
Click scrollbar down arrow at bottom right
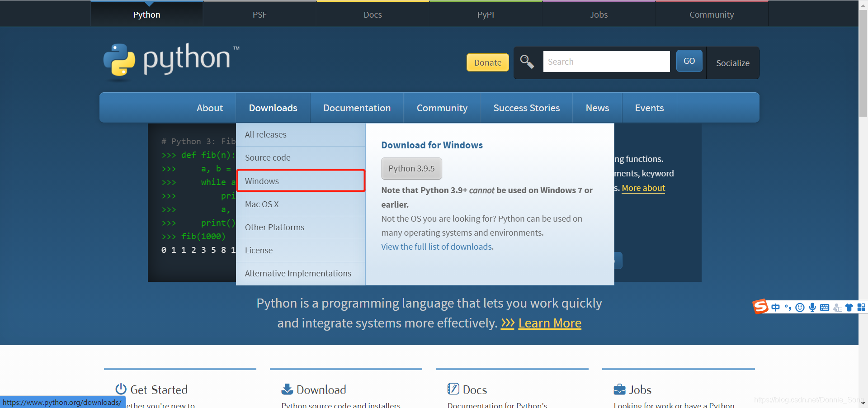point(863,403)
